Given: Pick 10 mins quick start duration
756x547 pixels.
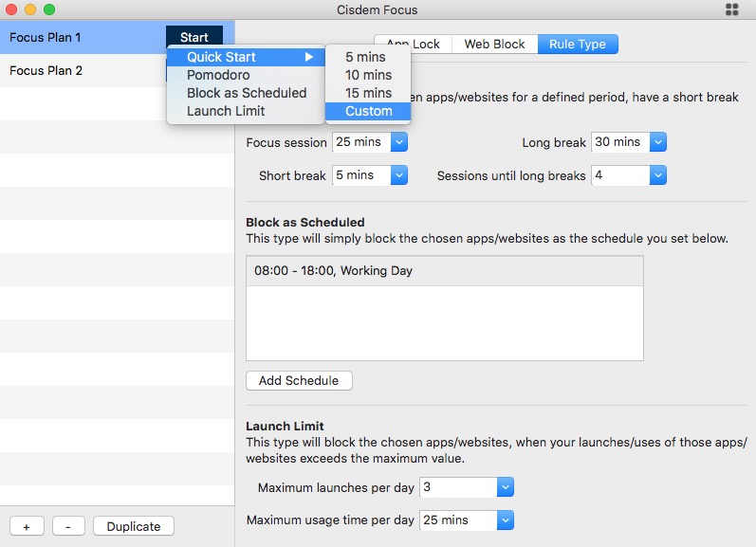Looking at the screenshot, I should coord(368,75).
